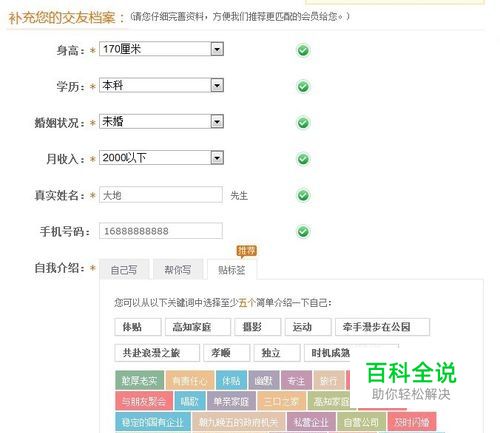Select the 旅行 keyword tag
Image resolution: width=500 pixels, height=433 pixels.
tap(329, 380)
